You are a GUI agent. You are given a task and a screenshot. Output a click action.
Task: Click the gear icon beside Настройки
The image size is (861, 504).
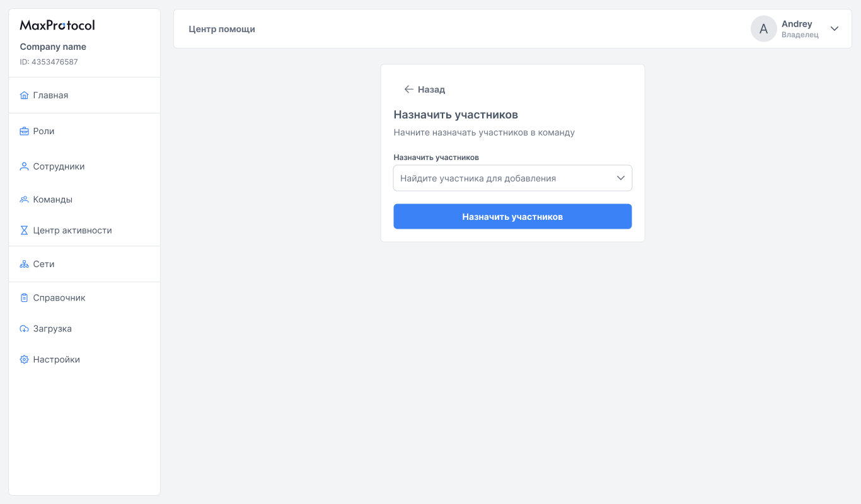tap(24, 360)
